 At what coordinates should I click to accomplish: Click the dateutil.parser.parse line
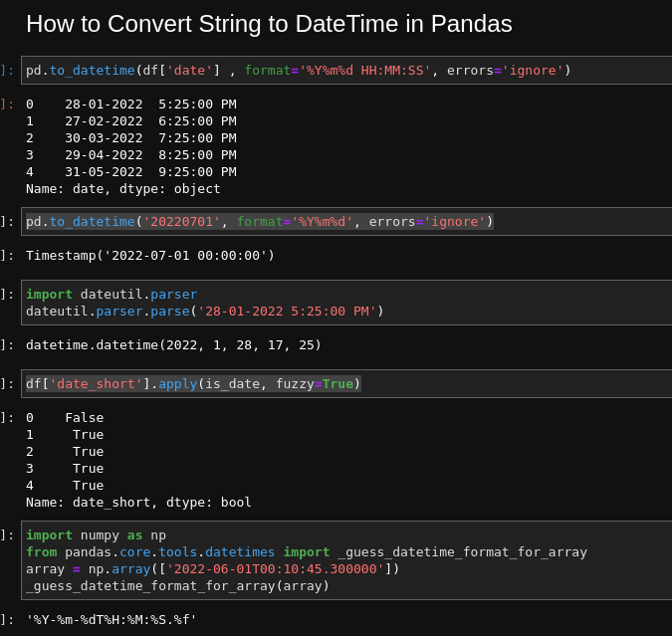205,312
